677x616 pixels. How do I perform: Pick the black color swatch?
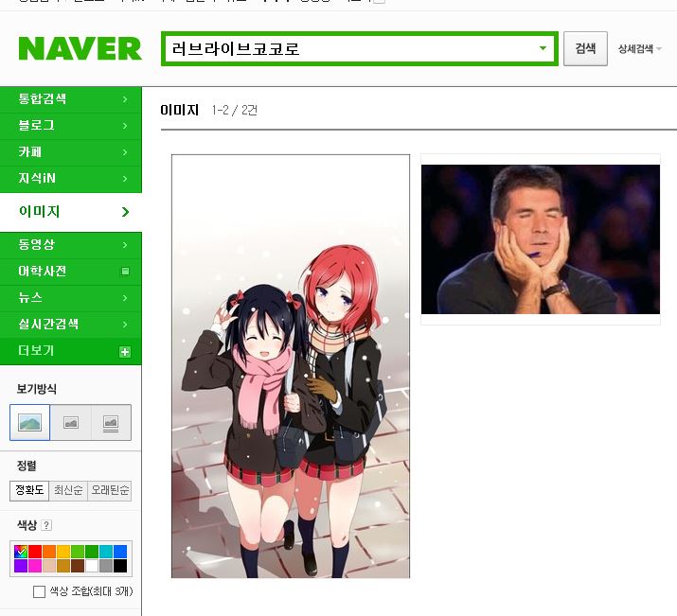tap(120, 566)
